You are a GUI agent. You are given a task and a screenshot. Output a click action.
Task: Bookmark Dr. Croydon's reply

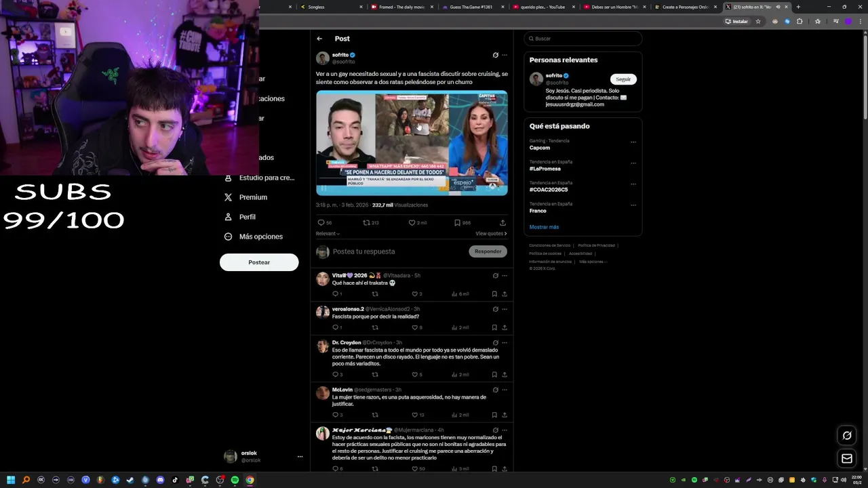[494, 374]
